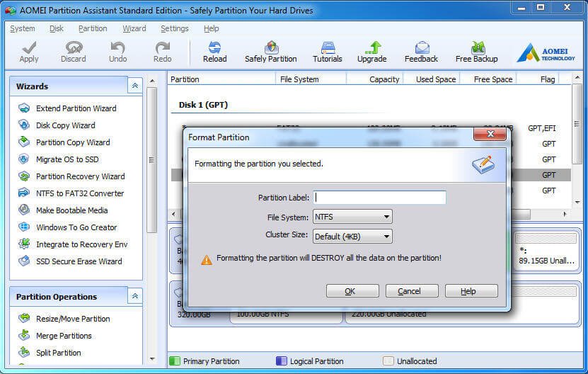Sort by the Free Space column
The image size is (588, 374).
[488, 79]
